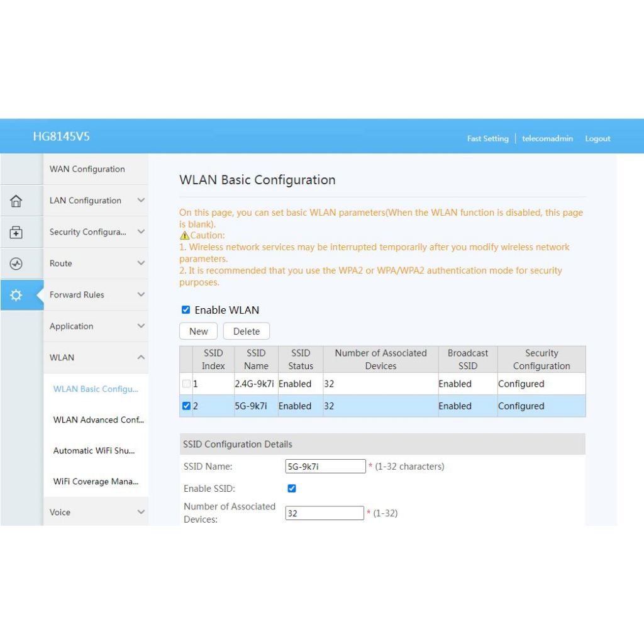Toggle the Enable SSID checkbox

[291, 489]
